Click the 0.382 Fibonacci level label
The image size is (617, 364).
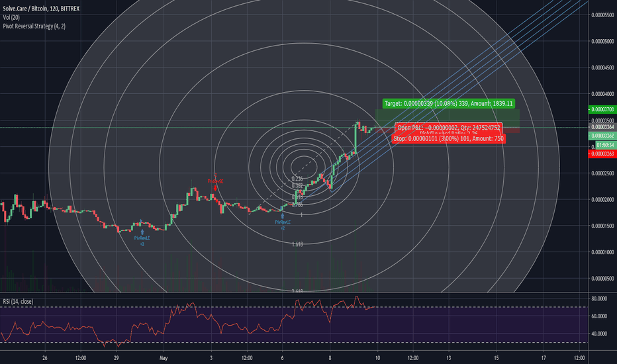click(x=297, y=185)
